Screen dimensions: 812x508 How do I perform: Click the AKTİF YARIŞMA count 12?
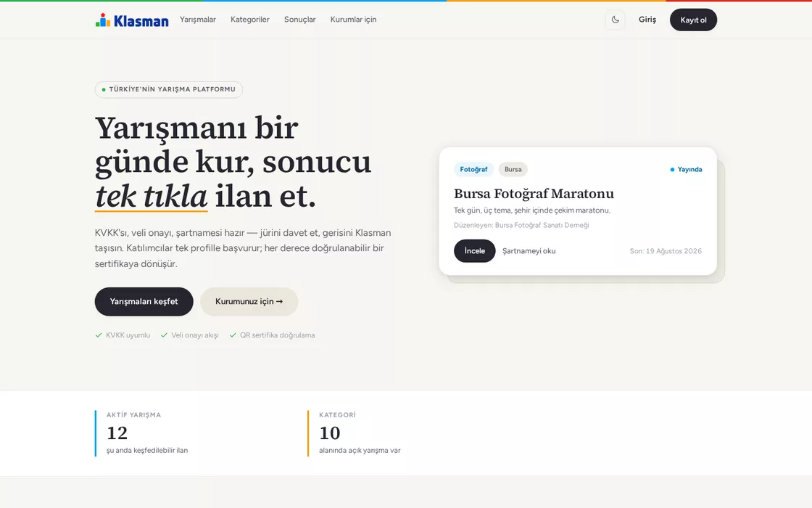117,433
